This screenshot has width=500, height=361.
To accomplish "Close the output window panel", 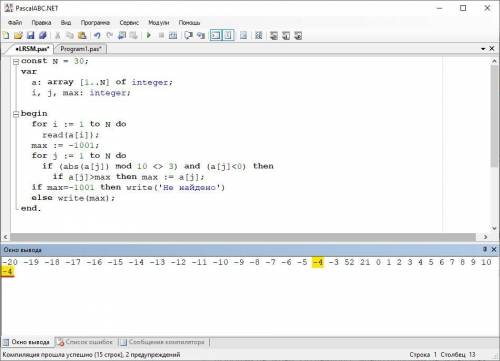I will [x=494, y=249].
